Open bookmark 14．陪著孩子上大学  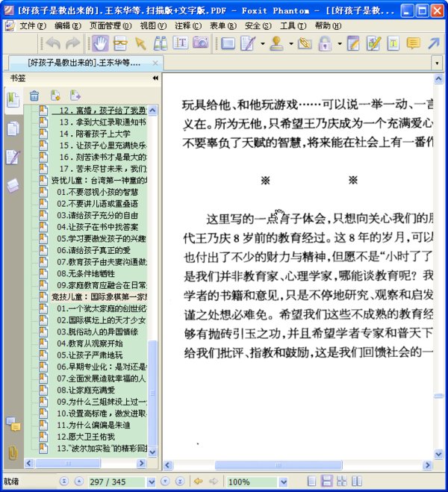95,134
